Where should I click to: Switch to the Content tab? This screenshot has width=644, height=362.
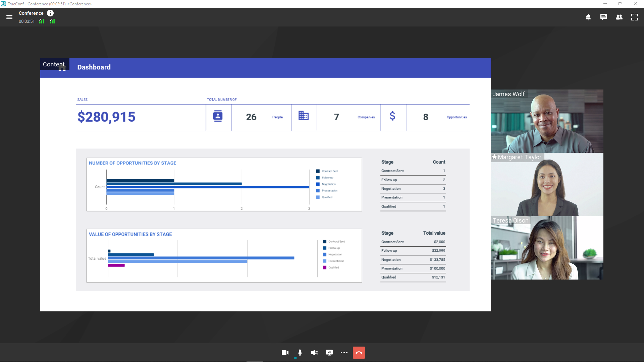[54, 64]
